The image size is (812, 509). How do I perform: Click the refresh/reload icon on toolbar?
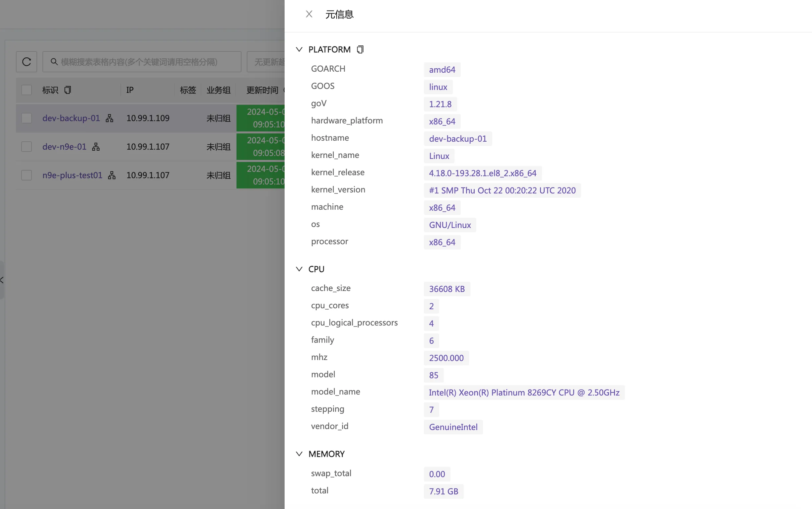pyautogui.click(x=27, y=62)
